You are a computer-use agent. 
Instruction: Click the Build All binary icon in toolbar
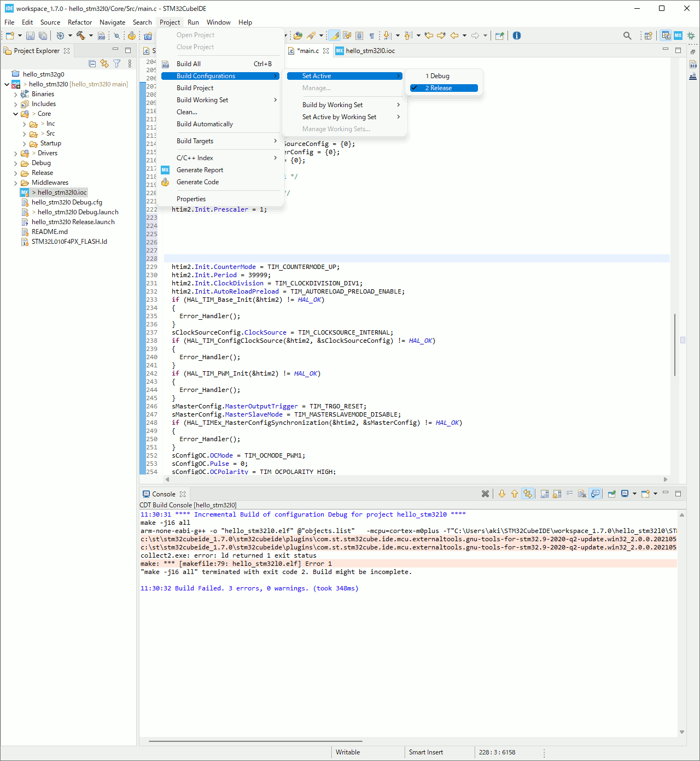coord(101,36)
